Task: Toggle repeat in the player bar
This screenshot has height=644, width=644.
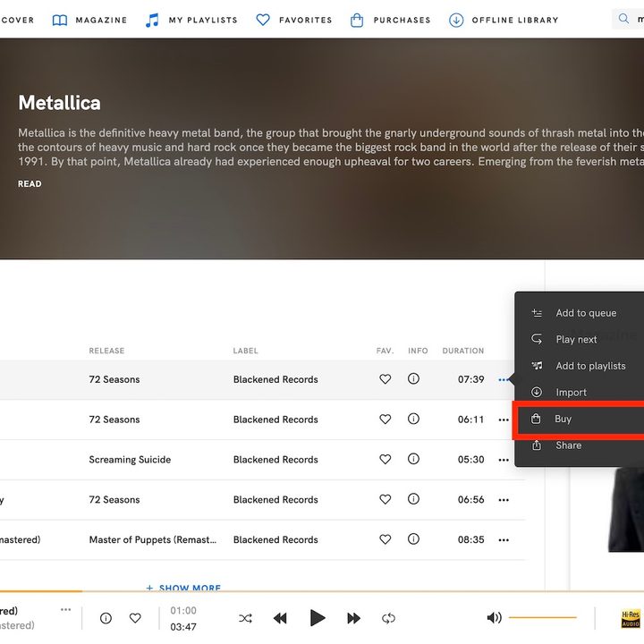Action: click(x=388, y=618)
